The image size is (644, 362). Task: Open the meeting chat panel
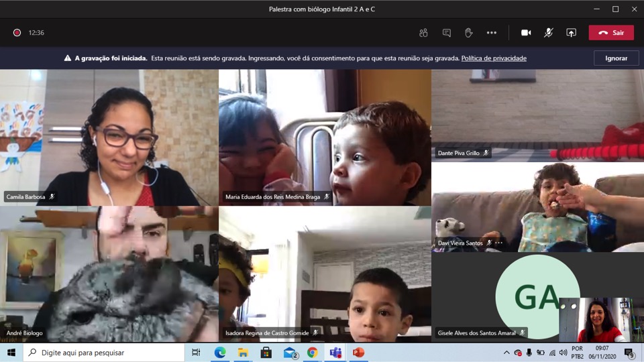coord(446,33)
